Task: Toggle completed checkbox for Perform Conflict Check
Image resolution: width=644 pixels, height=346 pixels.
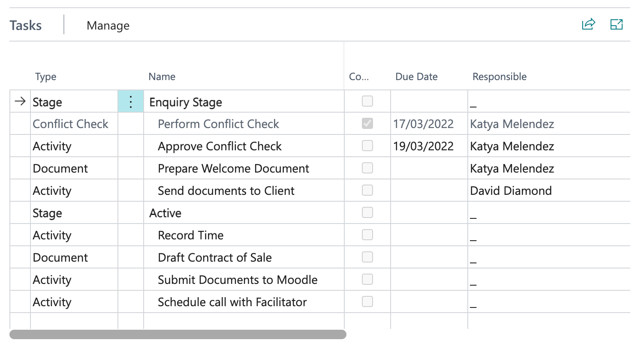Action: pyautogui.click(x=367, y=124)
